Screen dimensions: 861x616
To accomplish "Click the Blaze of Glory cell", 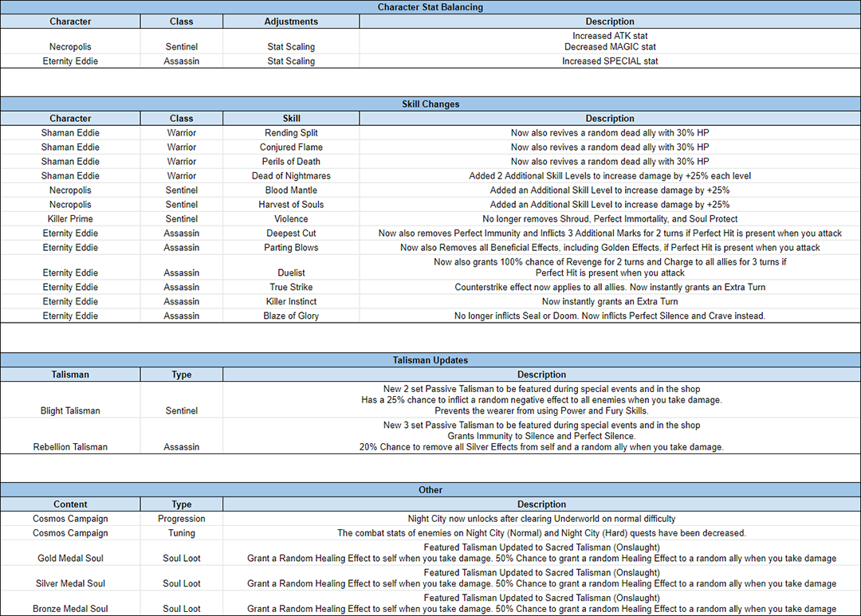I will 291,316.
